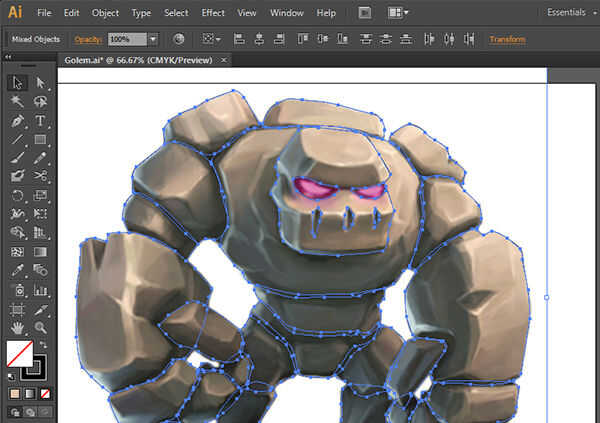Screen dimensions: 600x423
Task: Select the Mesh tool
Action: [x=17, y=252]
